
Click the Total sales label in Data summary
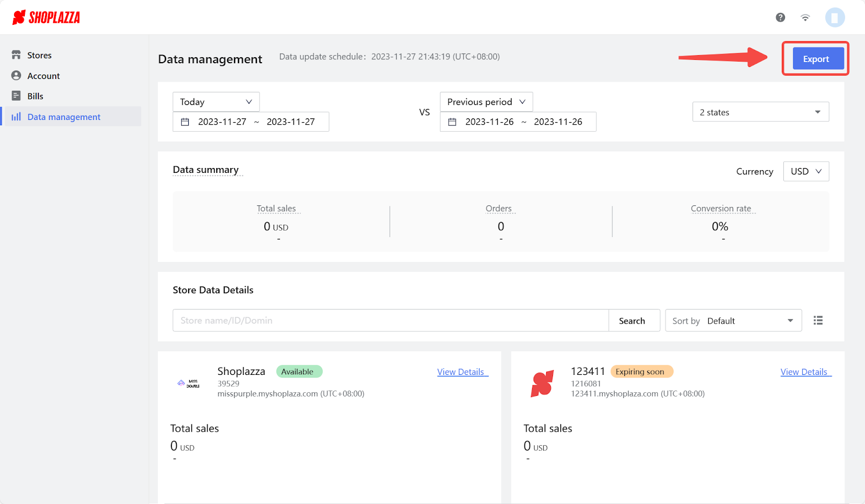276,209
